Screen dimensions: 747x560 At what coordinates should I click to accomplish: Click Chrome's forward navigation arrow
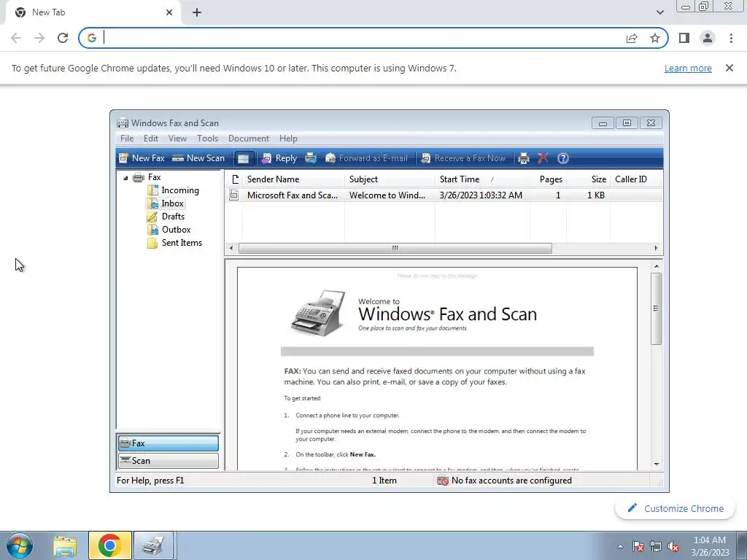click(x=39, y=38)
